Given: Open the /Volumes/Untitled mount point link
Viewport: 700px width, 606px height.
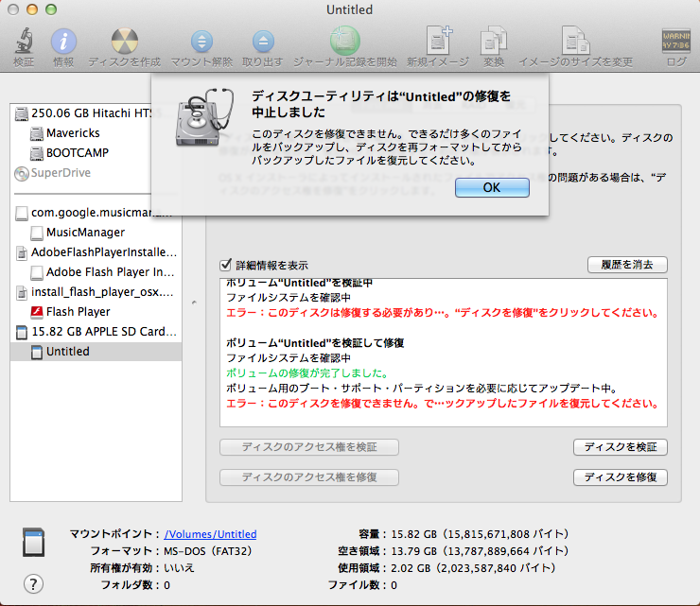Looking at the screenshot, I should tap(210, 534).
